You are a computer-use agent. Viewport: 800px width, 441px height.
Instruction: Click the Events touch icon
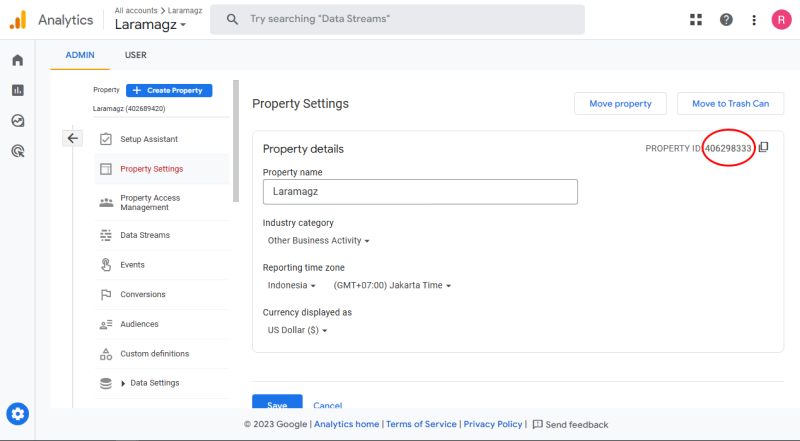coord(106,265)
